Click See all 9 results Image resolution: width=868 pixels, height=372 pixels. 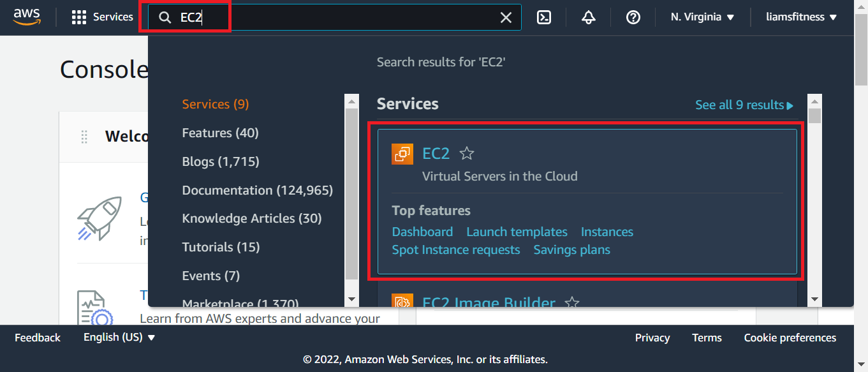pos(744,105)
